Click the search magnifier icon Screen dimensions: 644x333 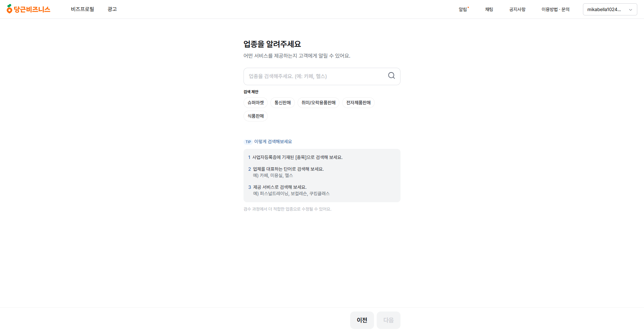(x=391, y=76)
